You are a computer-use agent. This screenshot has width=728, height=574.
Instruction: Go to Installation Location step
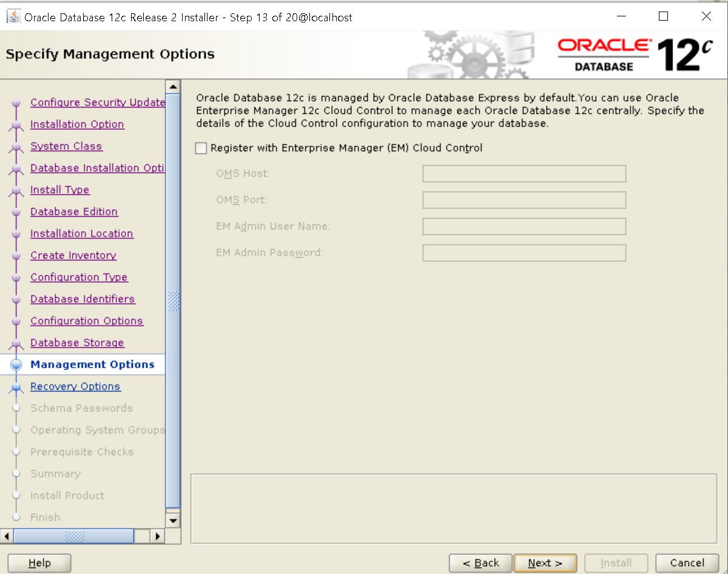pos(82,234)
